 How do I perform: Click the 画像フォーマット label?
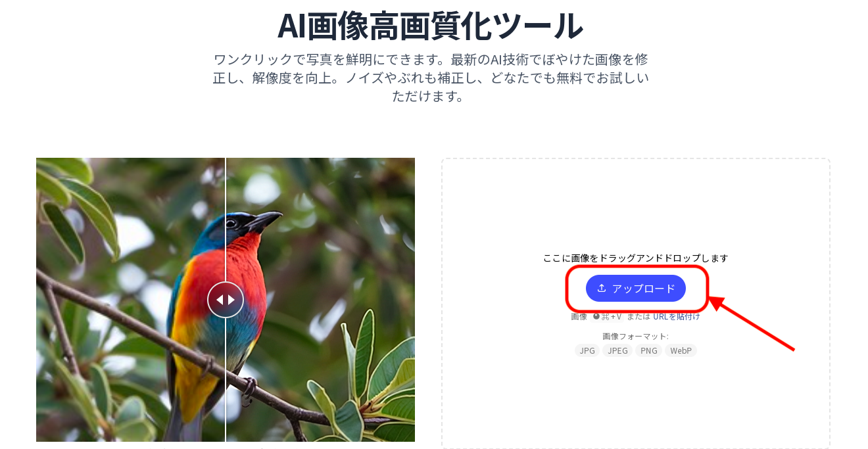[635, 336]
